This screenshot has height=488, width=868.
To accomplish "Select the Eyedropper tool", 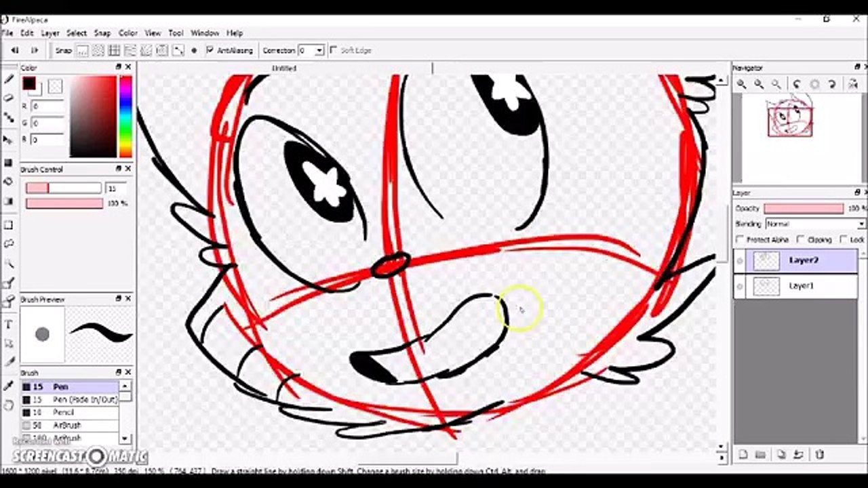I will pyautogui.click(x=9, y=386).
